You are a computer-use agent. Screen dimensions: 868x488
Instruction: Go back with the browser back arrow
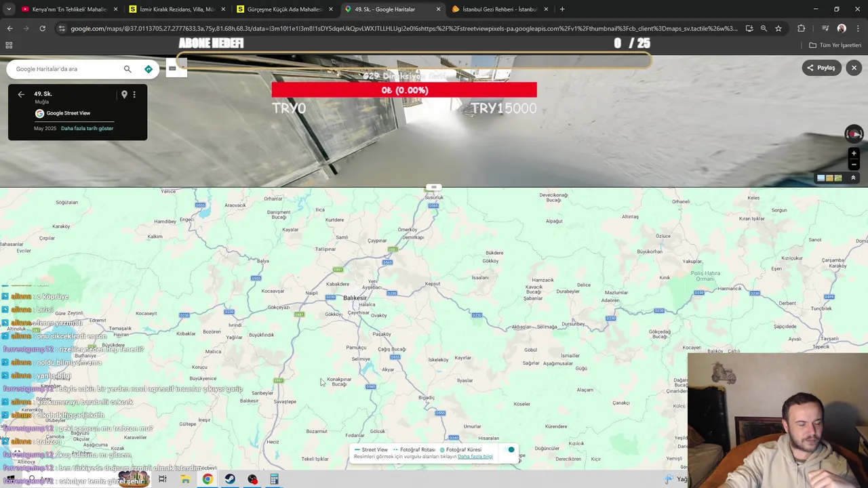tap(9, 28)
